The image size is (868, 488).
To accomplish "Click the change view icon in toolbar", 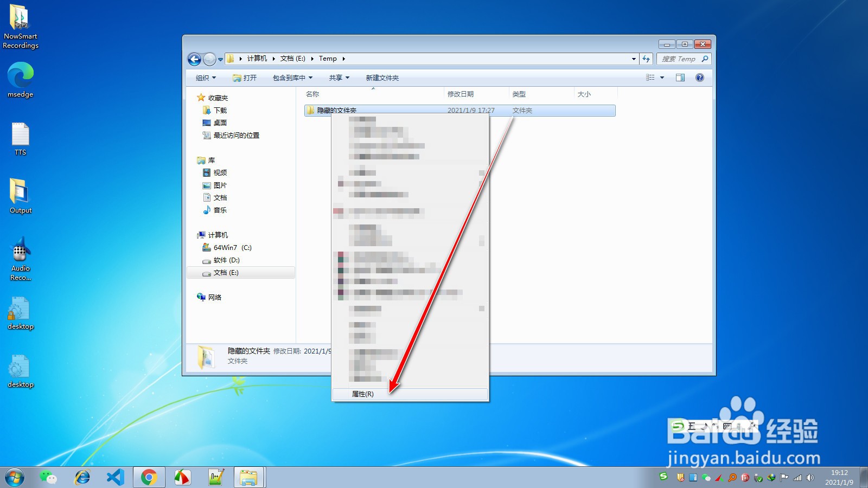I will (x=650, y=78).
